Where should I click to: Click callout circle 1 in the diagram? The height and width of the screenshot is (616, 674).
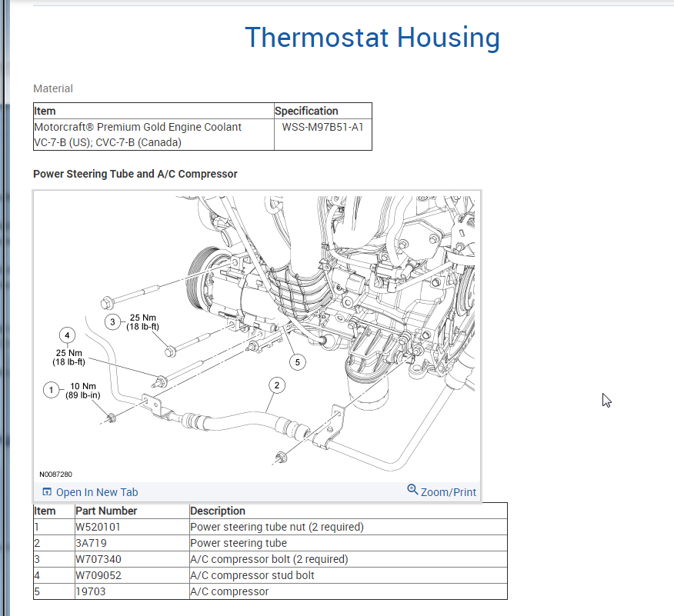tap(51, 390)
